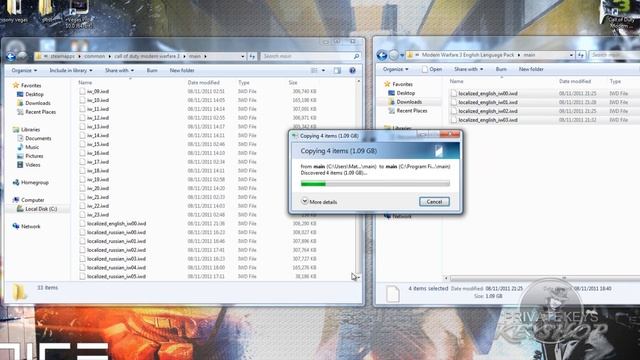Open view options dropdown arrow in left window
Image resolution: width=640 pixels, height=360 pixels.
[323, 71]
